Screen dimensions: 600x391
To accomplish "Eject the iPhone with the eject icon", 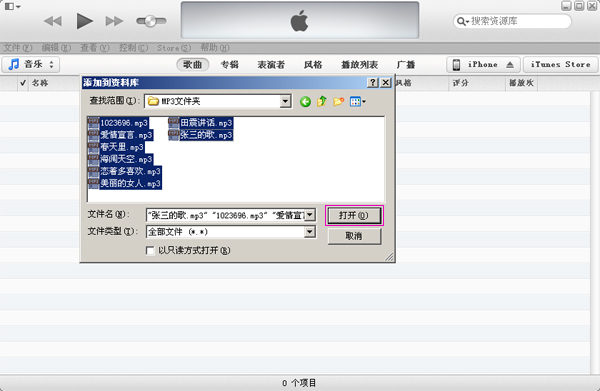I will pyautogui.click(x=510, y=65).
